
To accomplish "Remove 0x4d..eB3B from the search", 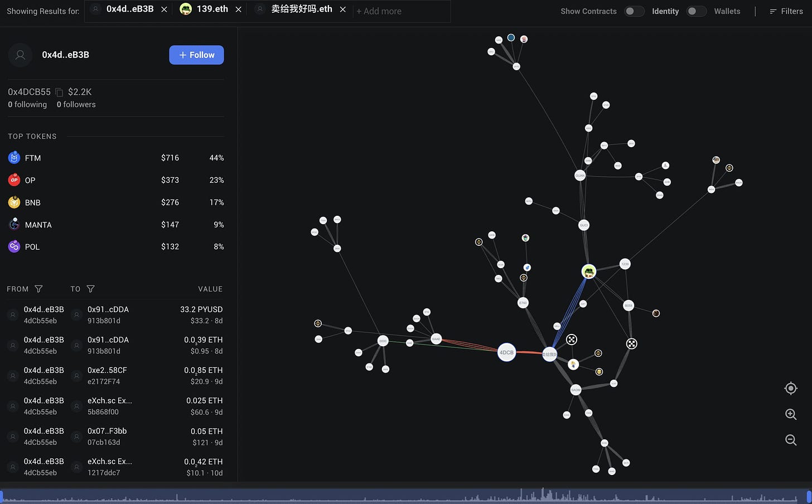I will click(164, 10).
